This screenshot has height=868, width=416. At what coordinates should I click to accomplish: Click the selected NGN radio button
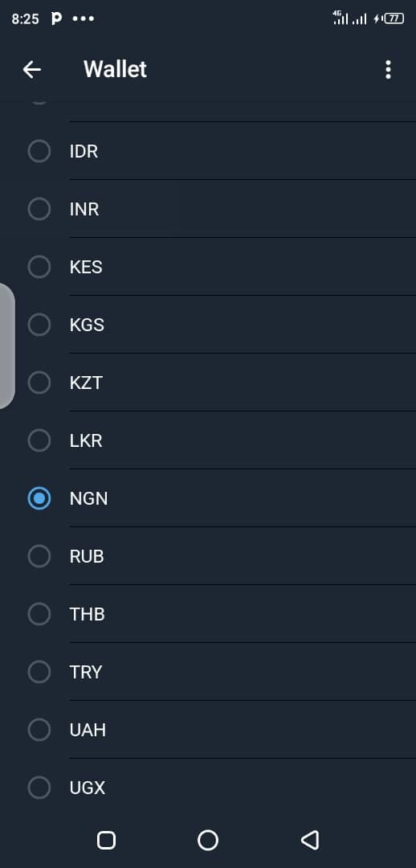[x=39, y=498]
